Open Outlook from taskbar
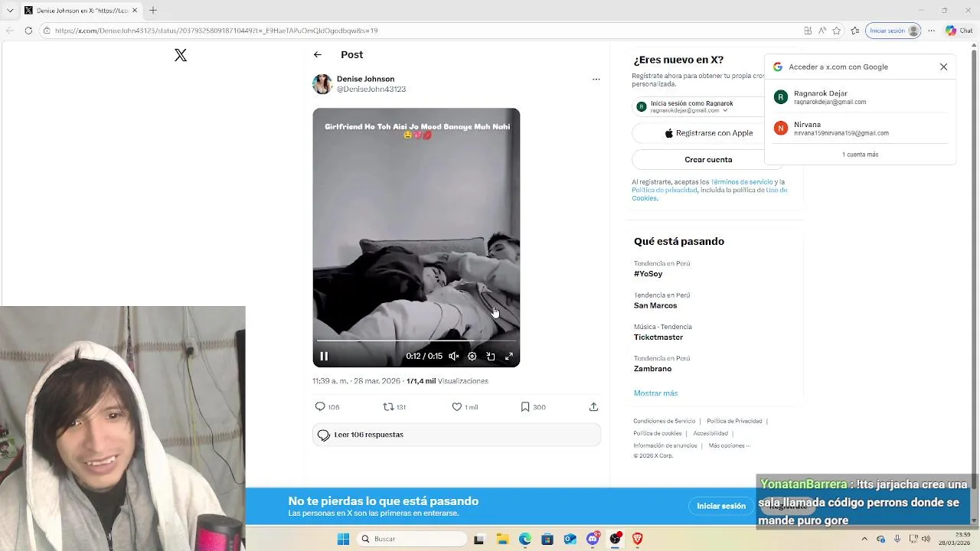Image resolution: width=980 pixels, height=551 pixels. [570, 539]
